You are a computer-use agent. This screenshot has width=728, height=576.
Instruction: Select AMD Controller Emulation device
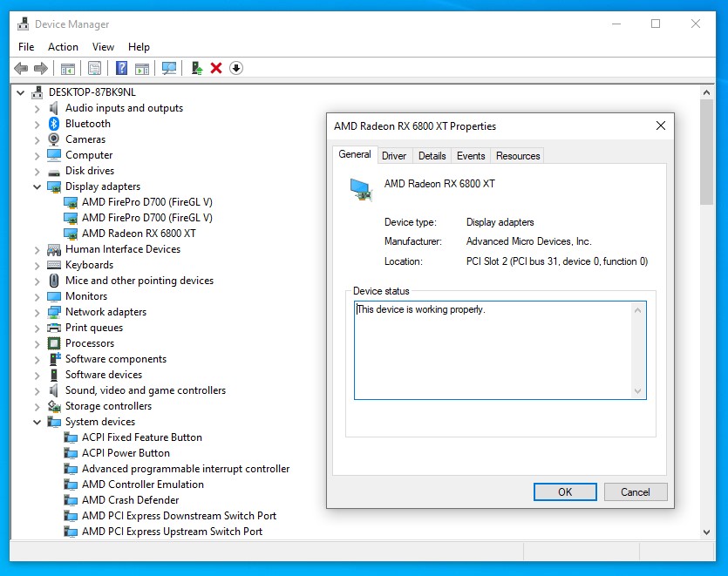[143, 485]
